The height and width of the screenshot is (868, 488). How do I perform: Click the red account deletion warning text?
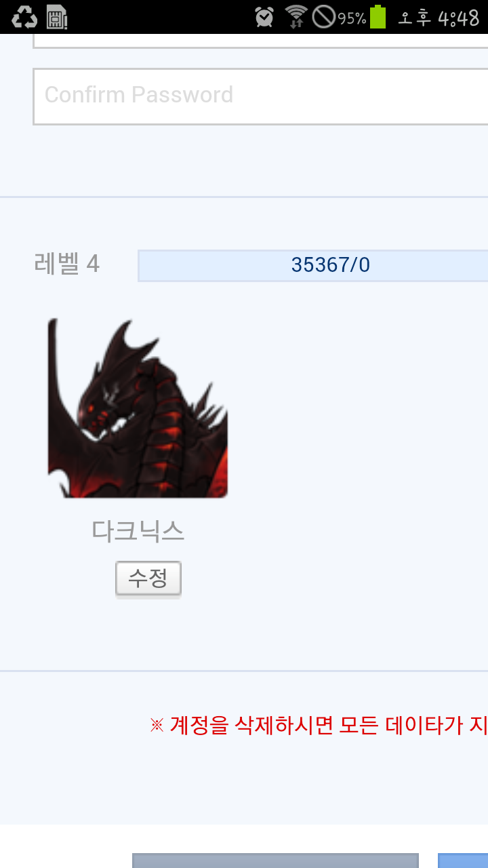(319, 725)
